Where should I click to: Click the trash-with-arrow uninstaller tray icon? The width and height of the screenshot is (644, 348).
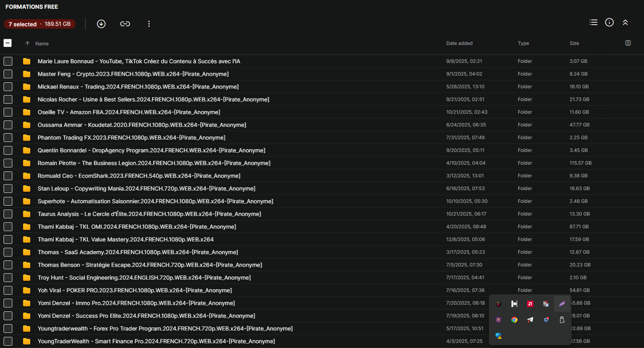click(x=546, y=304)
